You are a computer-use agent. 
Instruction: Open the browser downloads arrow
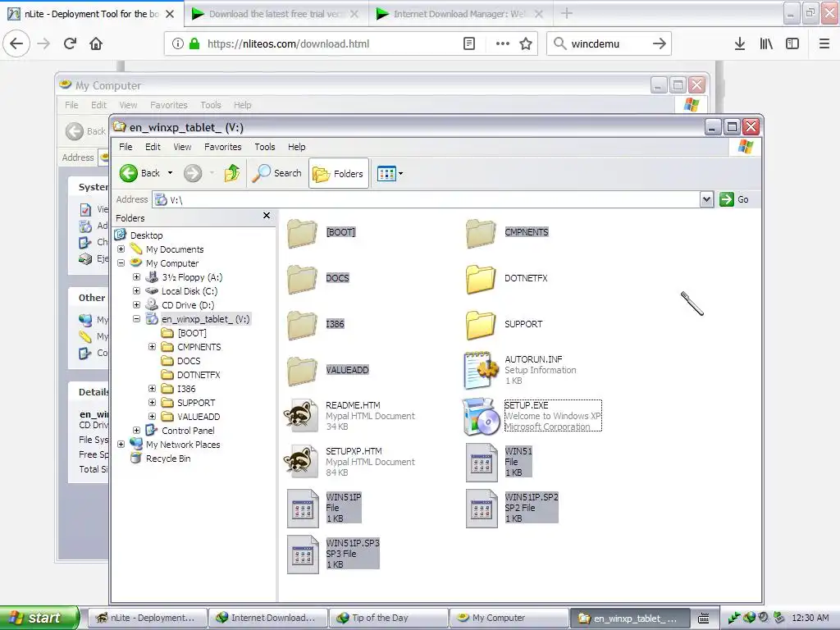(739, 43)
